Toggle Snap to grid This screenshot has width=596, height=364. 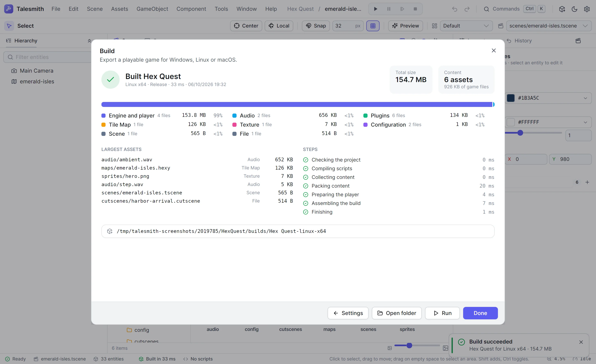point(316,26)
